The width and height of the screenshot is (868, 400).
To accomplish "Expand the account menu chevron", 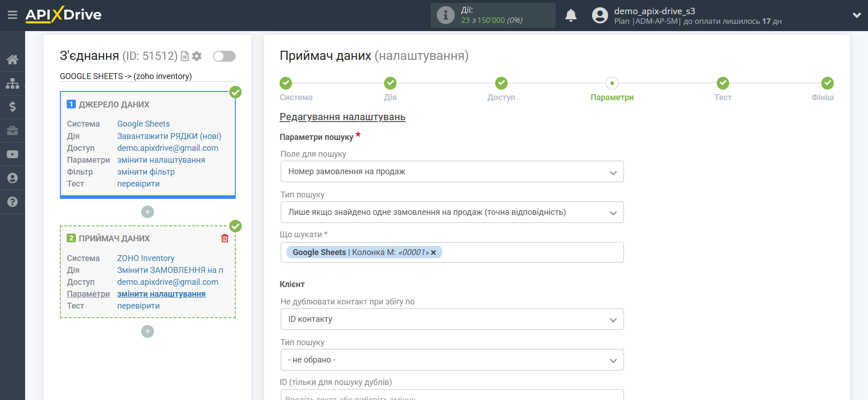I will click(x=857, y=15).
